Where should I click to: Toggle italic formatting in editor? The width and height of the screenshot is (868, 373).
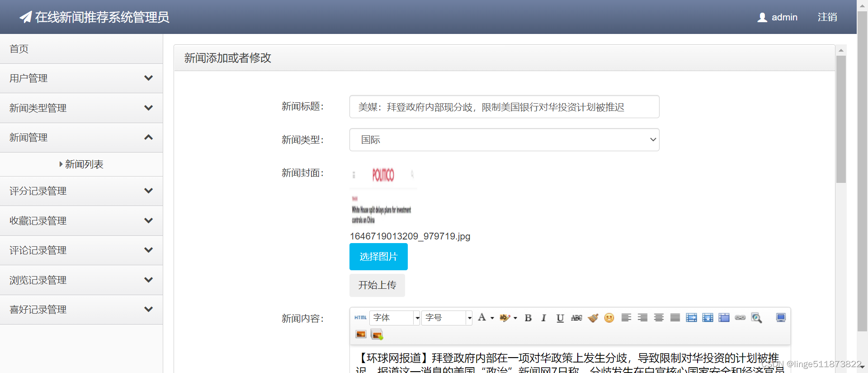tap(544, 318)
